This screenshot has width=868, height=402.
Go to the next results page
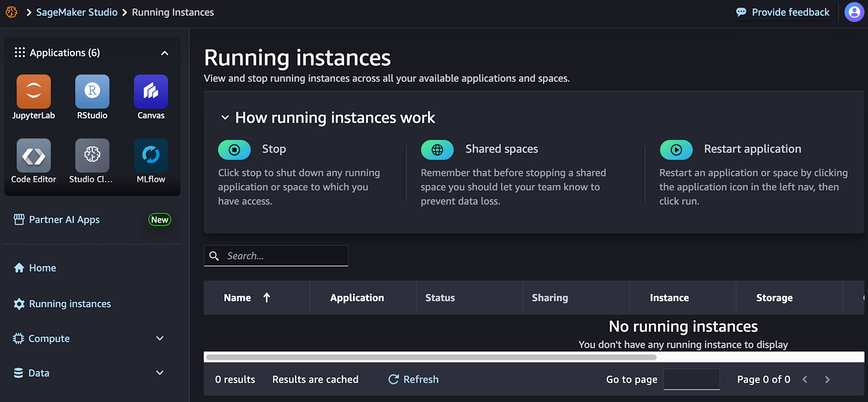827,379
